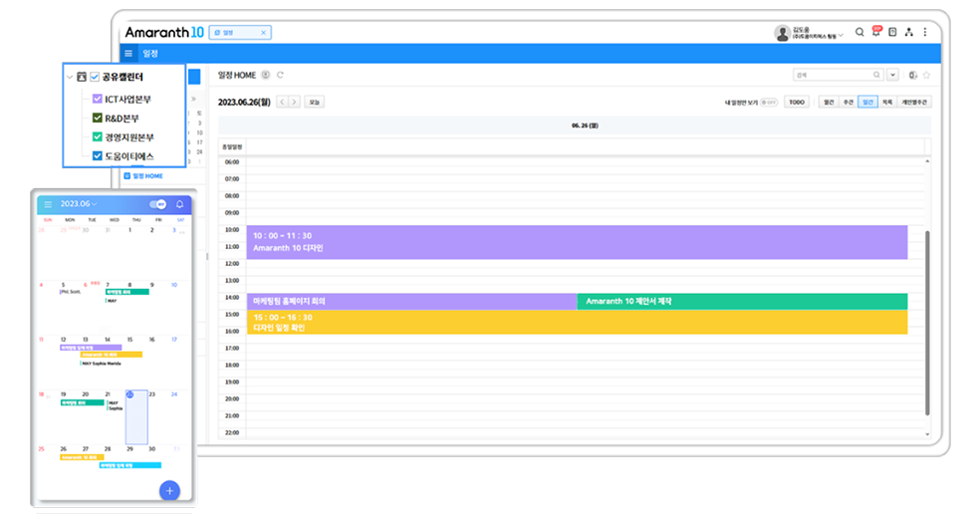Open the help document icon in header
The width and height of the screenshot is (980, 515).
click(x=892, y=33)
